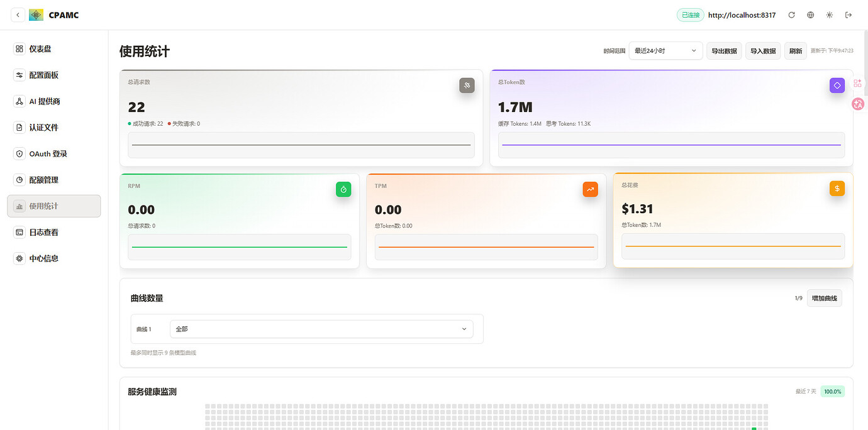The height and width of the screenshot is (430, 868).
Task: Click the $1.31 total cost value
Action: 637,209
